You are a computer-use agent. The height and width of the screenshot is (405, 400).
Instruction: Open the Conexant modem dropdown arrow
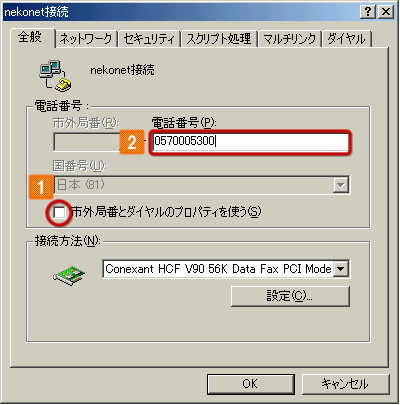click(341, 269)
